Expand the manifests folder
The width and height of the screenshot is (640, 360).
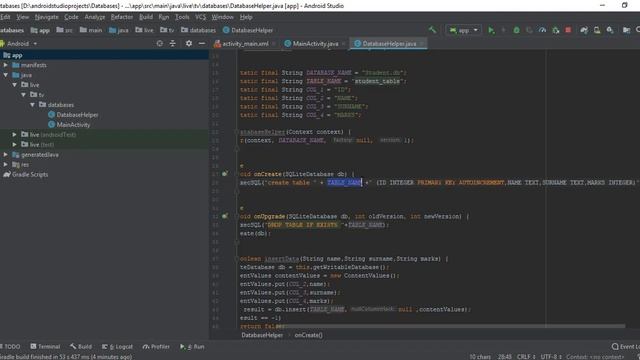[x=6, y=65]
